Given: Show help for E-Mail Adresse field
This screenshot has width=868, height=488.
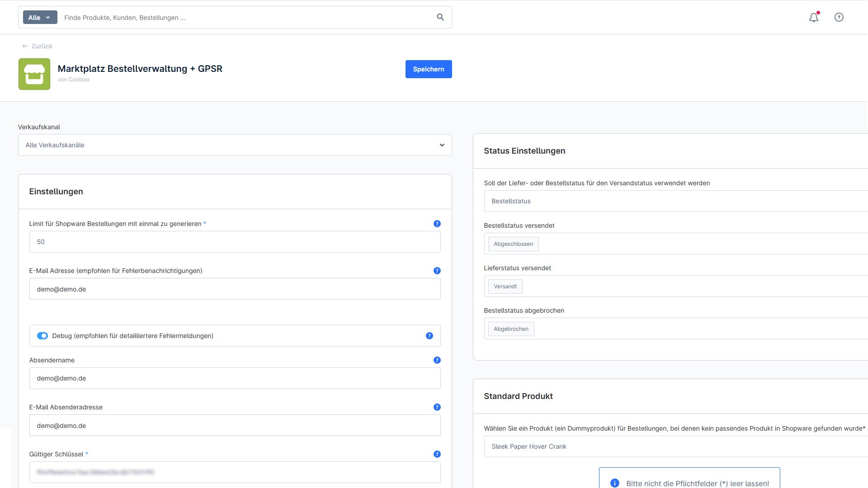Looking at the screenshot, I should (437, 271).
